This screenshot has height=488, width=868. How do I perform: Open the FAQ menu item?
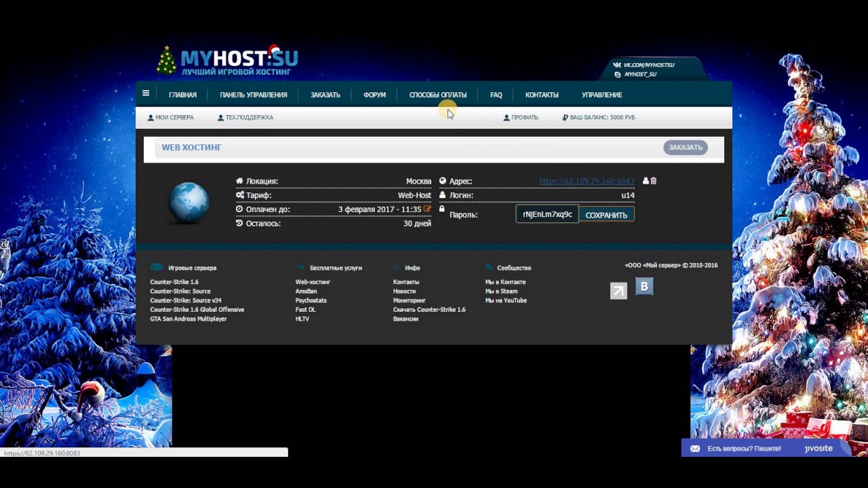pyautogui.click(x=496, y=95)
